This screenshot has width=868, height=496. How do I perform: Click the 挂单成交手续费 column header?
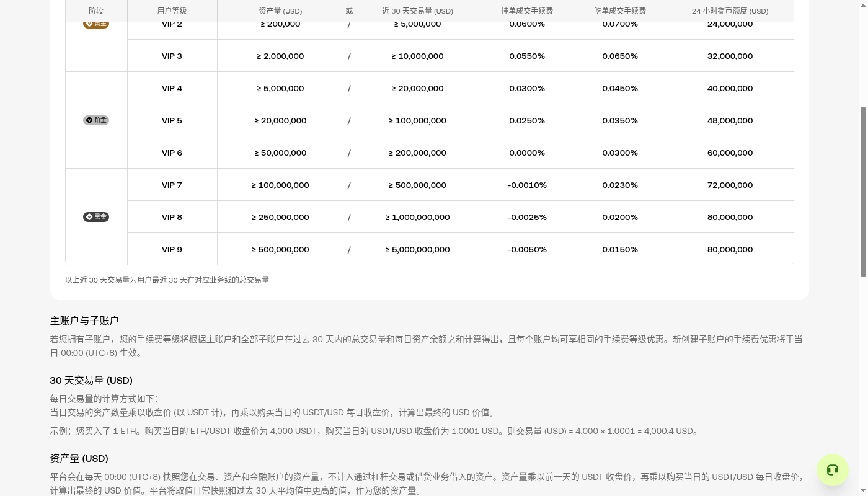[x=527, y=11]
